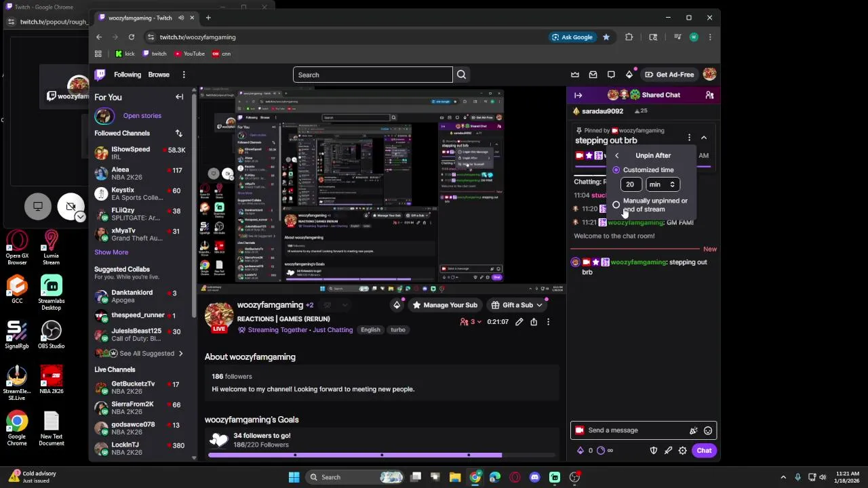Open OBS Studio desktop shortcut
This screenshot has width=868, height=488.
click(51, 334)
